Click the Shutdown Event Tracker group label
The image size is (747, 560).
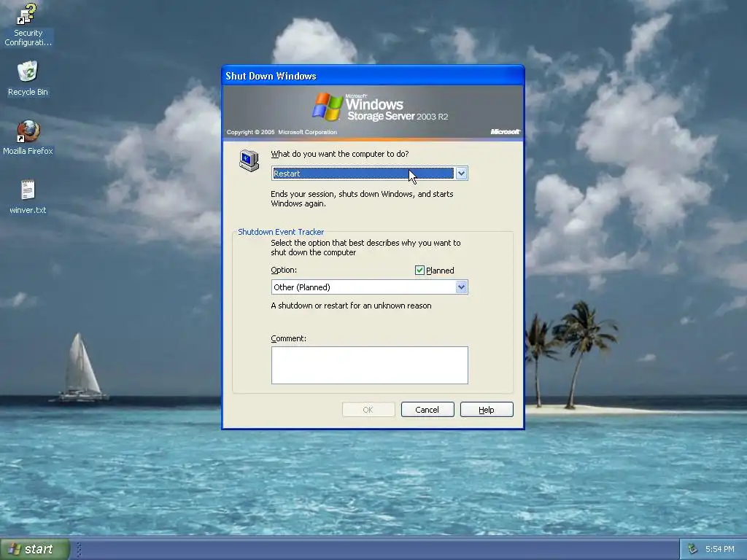click(281, 232)
